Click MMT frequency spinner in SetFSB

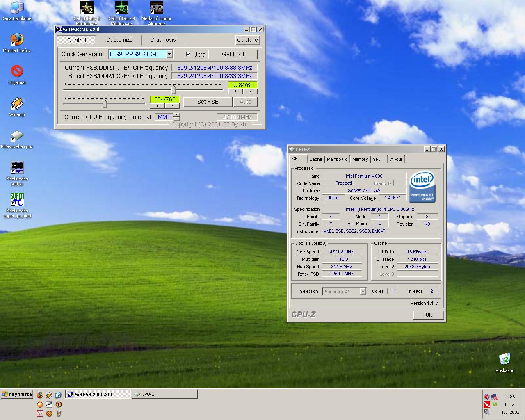[176, 117]
